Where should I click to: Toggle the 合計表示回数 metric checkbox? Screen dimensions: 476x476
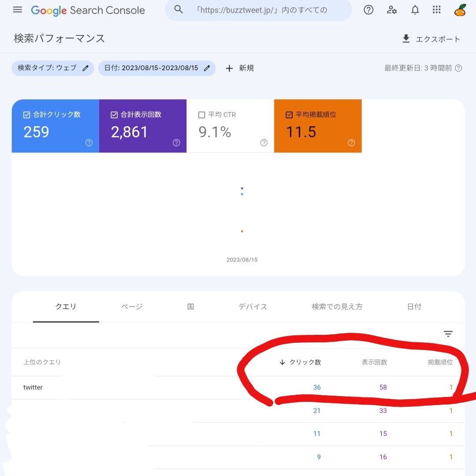point(114,115)
